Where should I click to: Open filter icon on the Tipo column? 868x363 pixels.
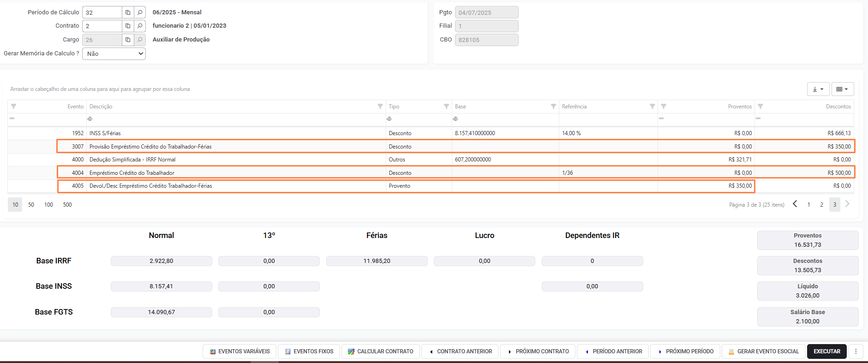446,107
